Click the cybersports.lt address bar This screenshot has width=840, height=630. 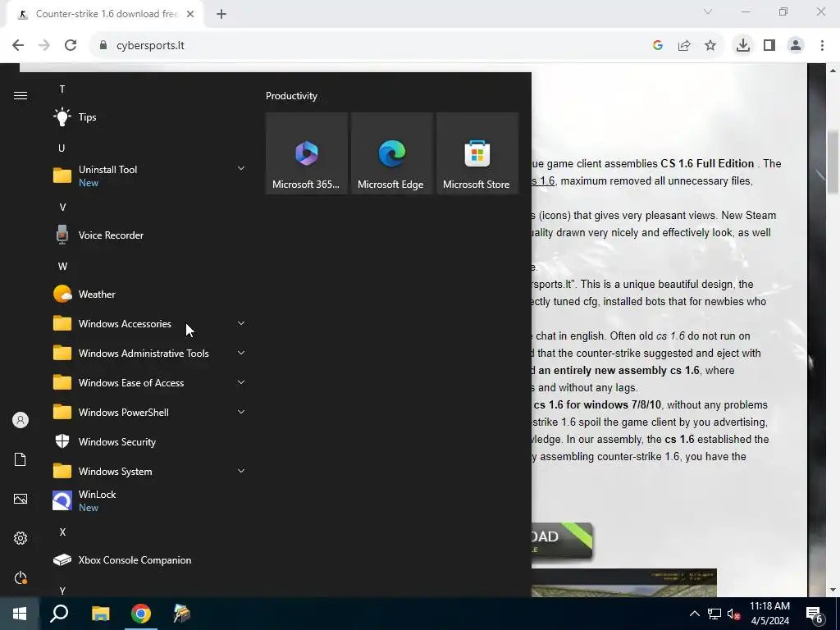(370, 46)
